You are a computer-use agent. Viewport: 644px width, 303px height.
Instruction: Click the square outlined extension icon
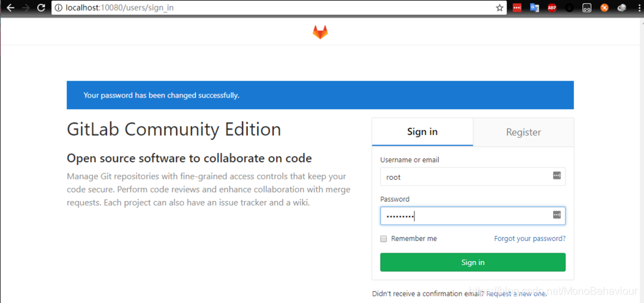587,7
